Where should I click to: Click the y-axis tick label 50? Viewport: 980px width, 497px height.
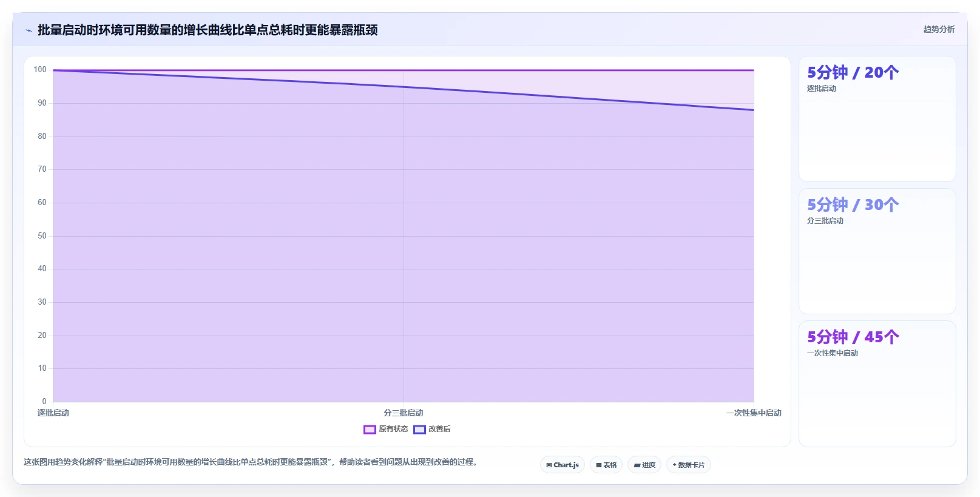(42, 236)
